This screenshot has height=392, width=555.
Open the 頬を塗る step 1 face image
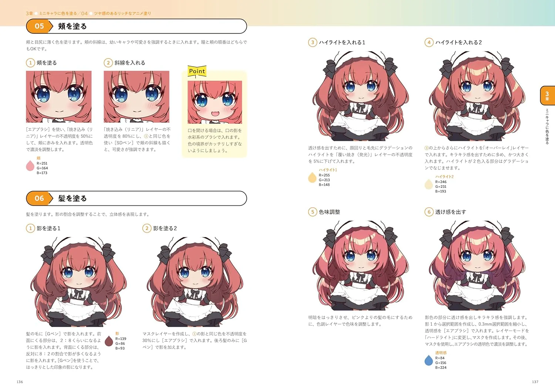point(58,97)
